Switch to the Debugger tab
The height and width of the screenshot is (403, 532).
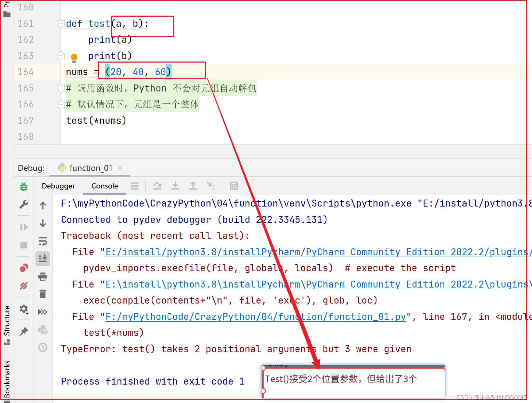click(58, 186)
